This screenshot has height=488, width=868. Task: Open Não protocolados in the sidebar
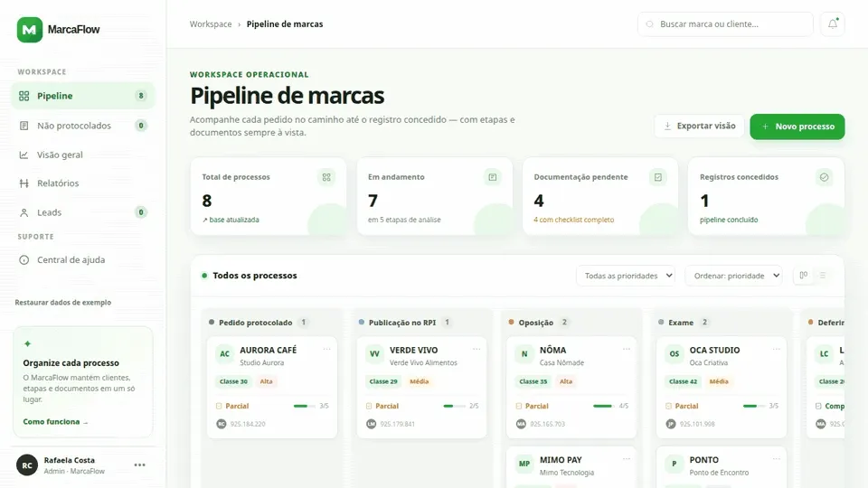coord(83,126)
